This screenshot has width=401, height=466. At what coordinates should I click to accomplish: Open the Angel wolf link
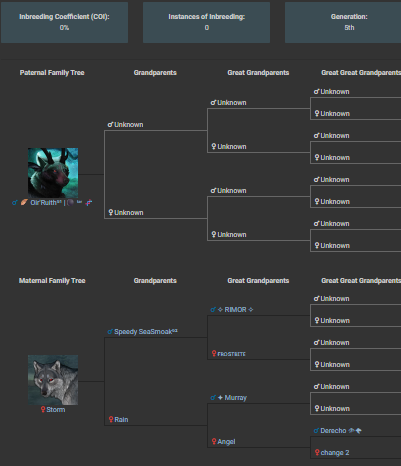[x=226, y=442]
